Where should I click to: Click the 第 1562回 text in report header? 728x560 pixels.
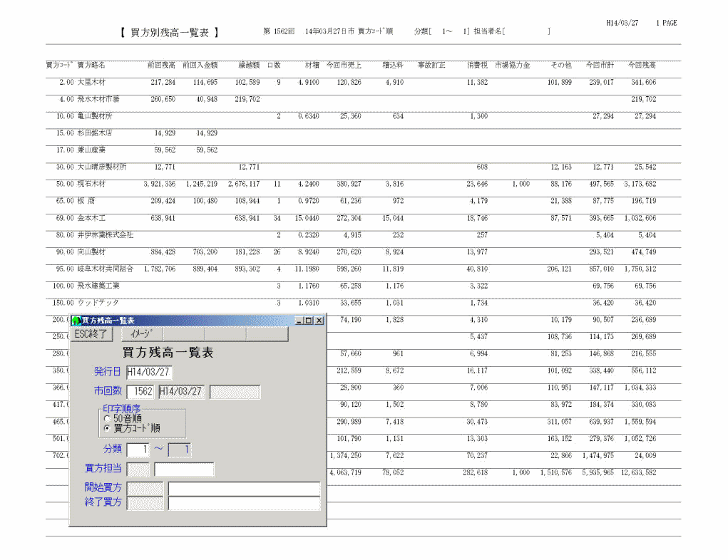tap(279, 31)
